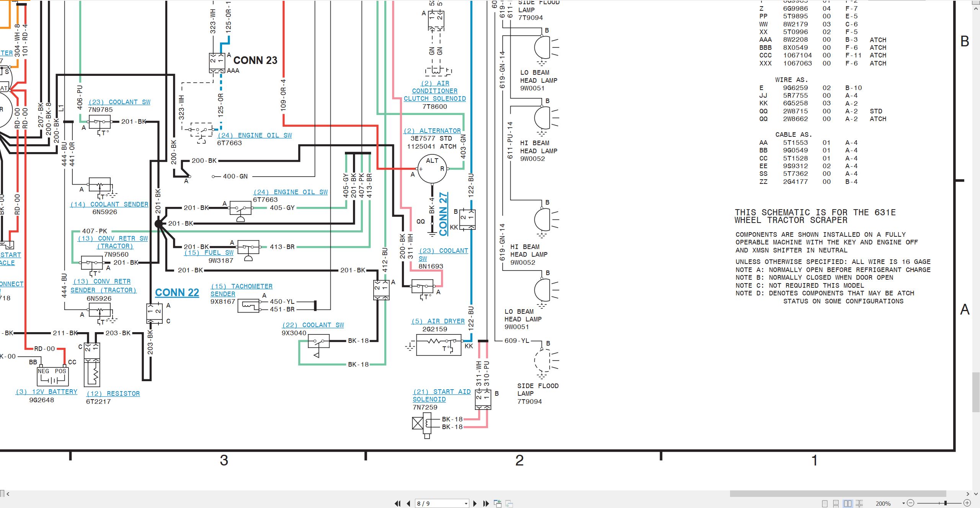
Task: Open the upper (24) ENGINE OIL SW link near CONN 23
Action: (x=255, y=135)
